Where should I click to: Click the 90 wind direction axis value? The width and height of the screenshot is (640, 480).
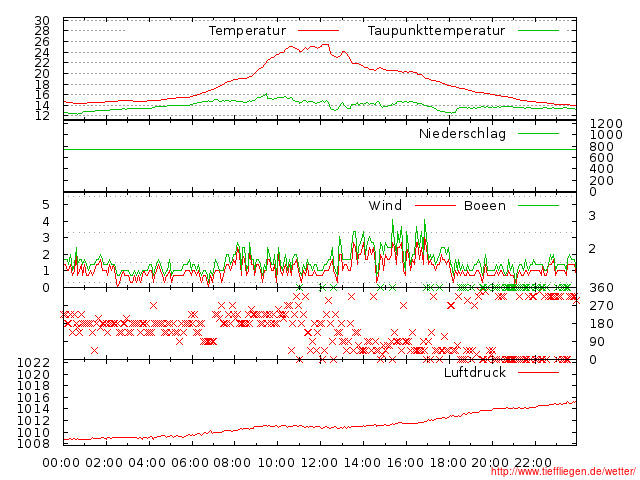pyautogui.click(x=597, y=342)
